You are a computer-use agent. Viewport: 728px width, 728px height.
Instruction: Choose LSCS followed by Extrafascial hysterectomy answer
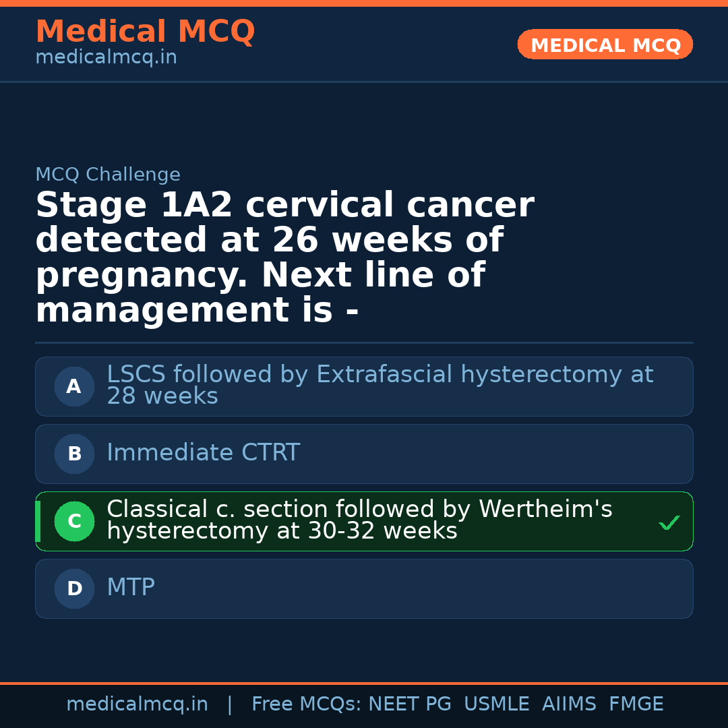pos(380,385)
